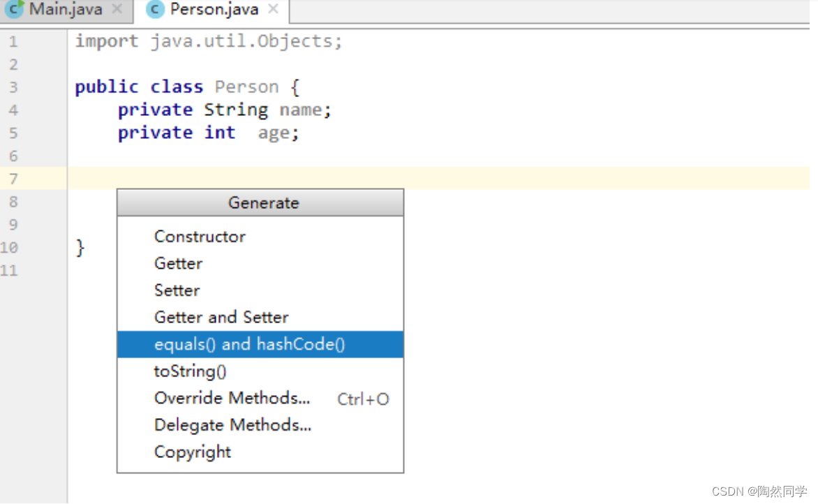Open Override Methods... from Generate menu
The image size is (818, 504).
[x=232, y=399]
